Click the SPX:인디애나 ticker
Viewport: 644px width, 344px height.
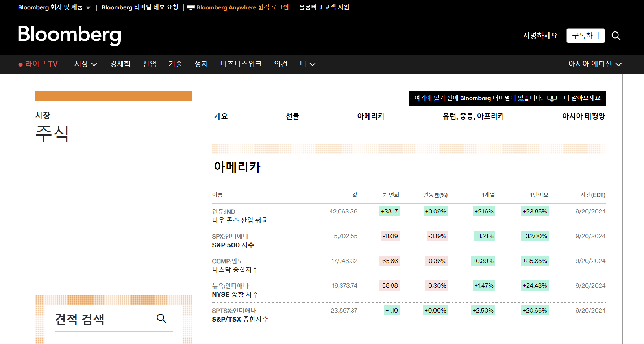(x=230, y=236)
